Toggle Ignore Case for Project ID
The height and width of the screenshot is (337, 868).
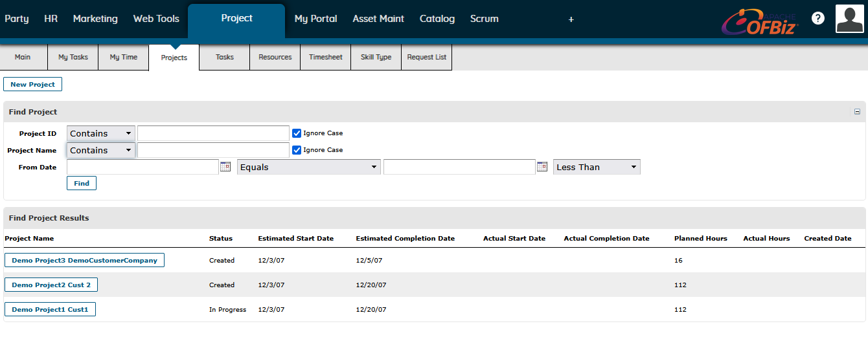(x=297, y=133)
